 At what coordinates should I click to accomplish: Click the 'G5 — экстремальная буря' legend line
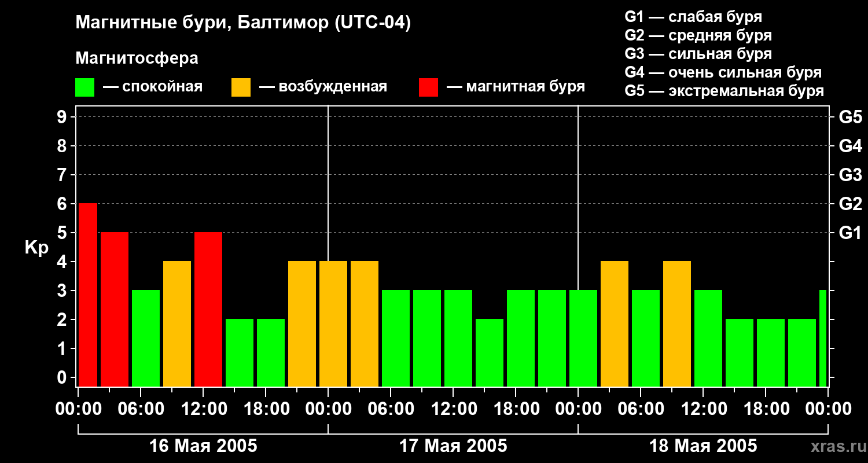[724, 91]
